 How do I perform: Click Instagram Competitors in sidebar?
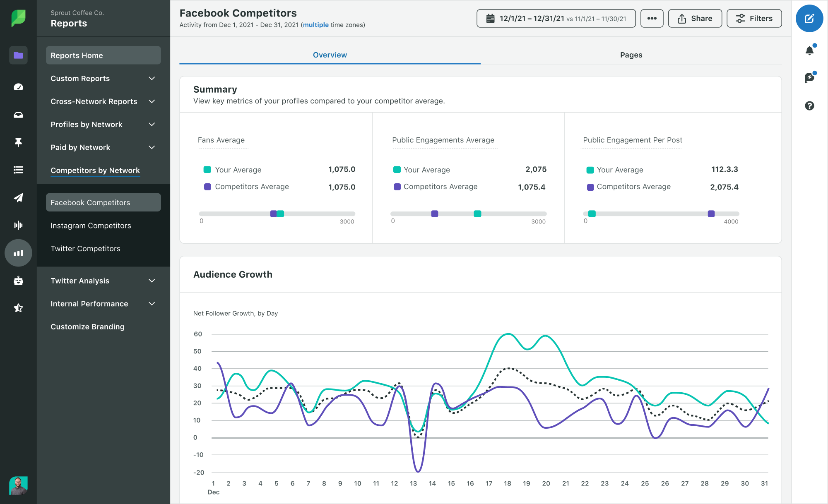(91, 225)
